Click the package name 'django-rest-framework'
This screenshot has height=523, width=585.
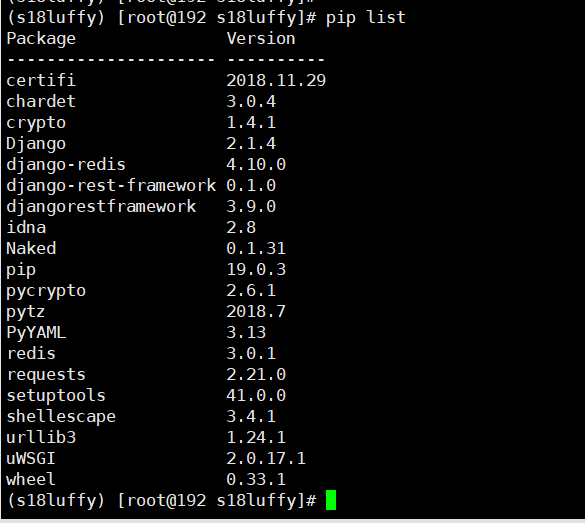point(111,186)
